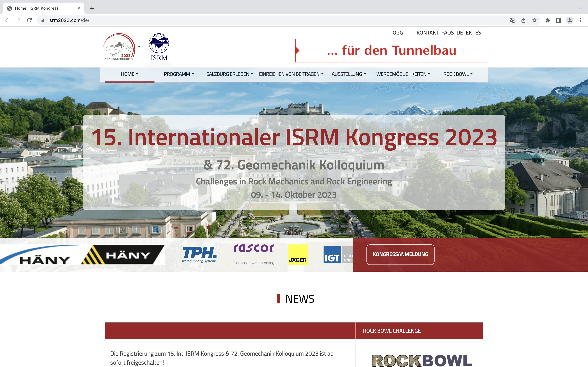Click the share page icon

[x=523, y=20]
